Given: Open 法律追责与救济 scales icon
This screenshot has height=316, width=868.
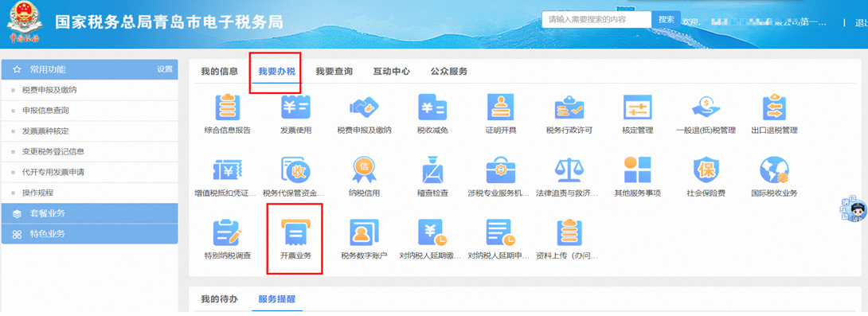Looking at the screenshot, I should [569, 170].
